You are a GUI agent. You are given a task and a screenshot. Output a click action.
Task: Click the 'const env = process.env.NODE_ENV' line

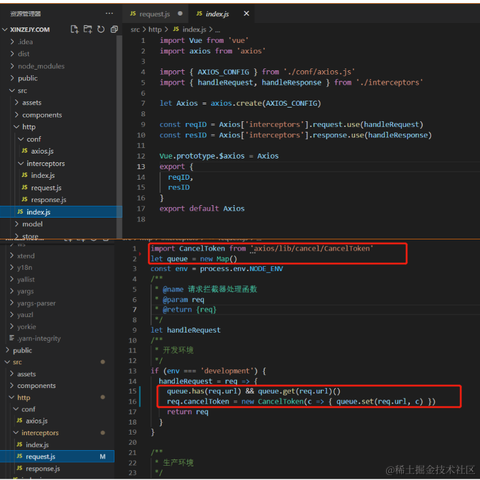(217, 269)
